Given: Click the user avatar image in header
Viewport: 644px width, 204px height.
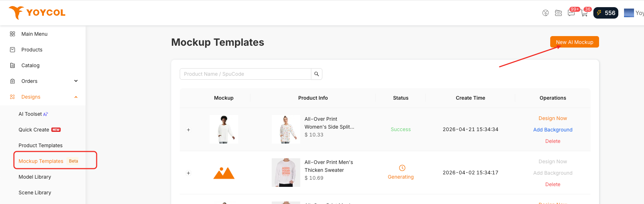Looking at the screenshot, I should (x=629, y=13).
